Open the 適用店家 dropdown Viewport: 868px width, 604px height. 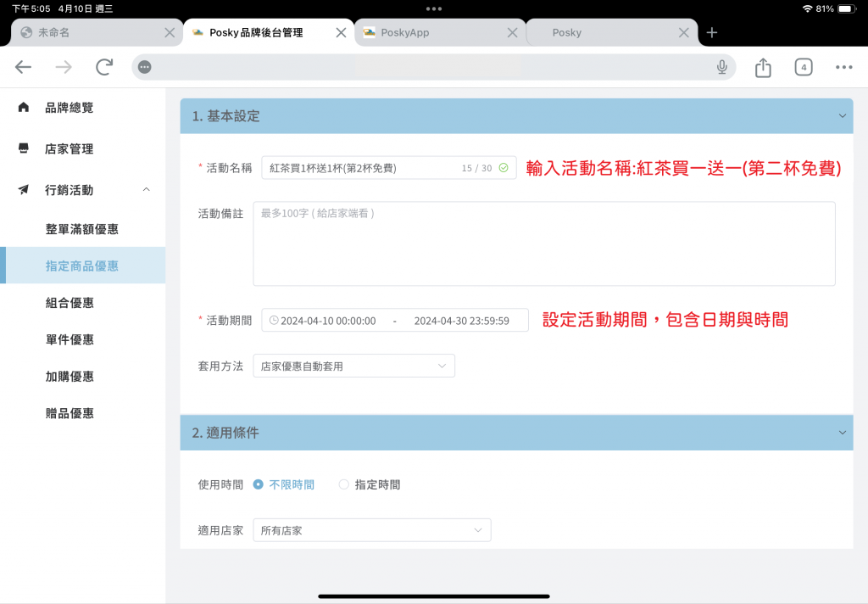tap(372, 530)
